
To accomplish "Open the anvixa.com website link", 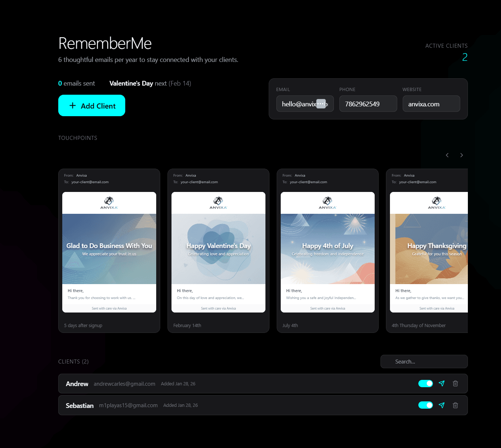I will (x=431, y=103).
